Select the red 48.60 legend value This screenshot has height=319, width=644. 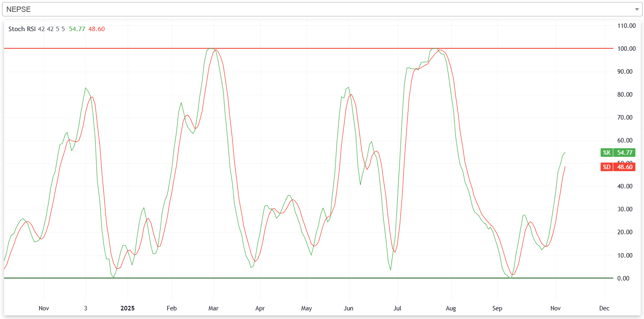click(x=97, y=29)
